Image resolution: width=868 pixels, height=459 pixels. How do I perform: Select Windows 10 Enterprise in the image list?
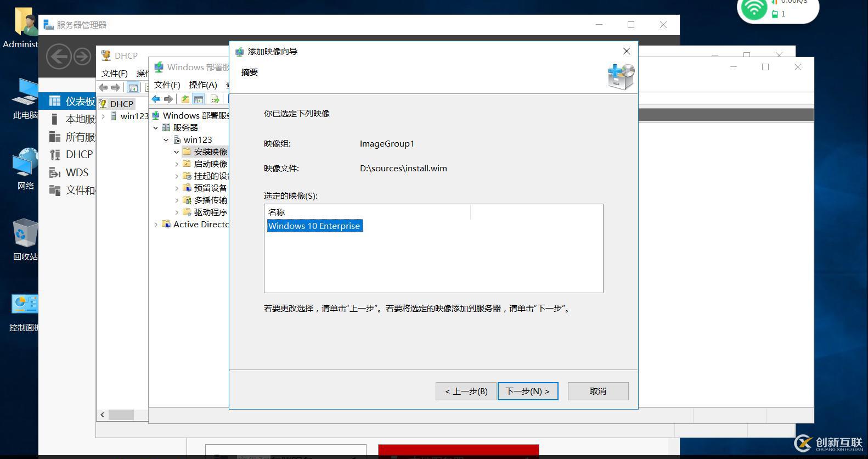pyautogui.click(x=314, y=226)
